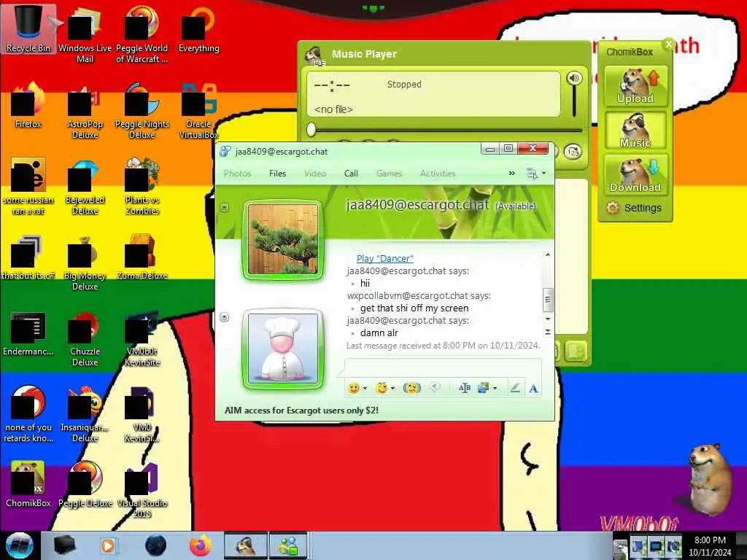Image resolution: width=747 pixels, height=560 pixels.
Task: Click the AIM access advertisement text
Action: click(x=301, y=411)
